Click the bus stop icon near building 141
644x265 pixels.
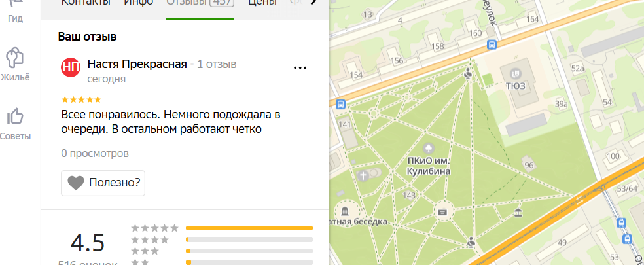340,104
